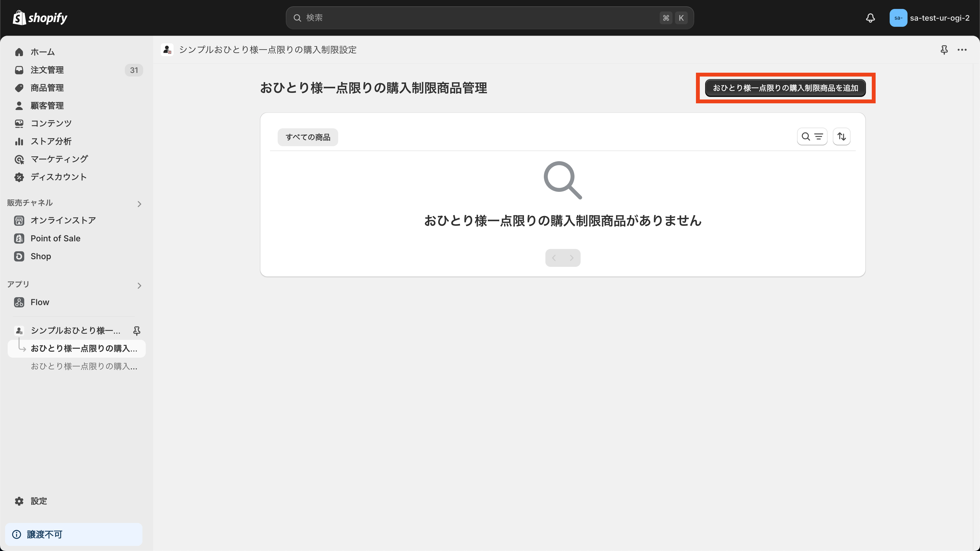This screenshot has height=551, width=980.
Task: Select the 商品管理 products icon in sidebar
Action: (19, 87)
